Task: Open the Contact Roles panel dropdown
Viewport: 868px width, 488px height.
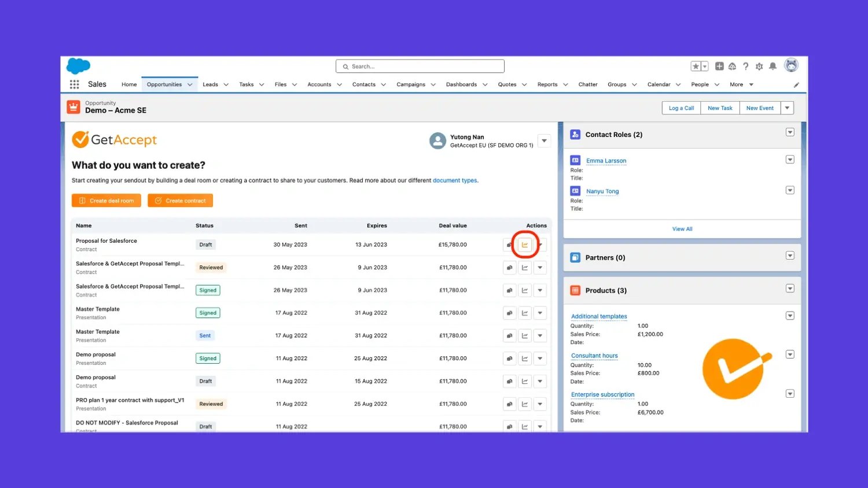Action: click(790, 132)
